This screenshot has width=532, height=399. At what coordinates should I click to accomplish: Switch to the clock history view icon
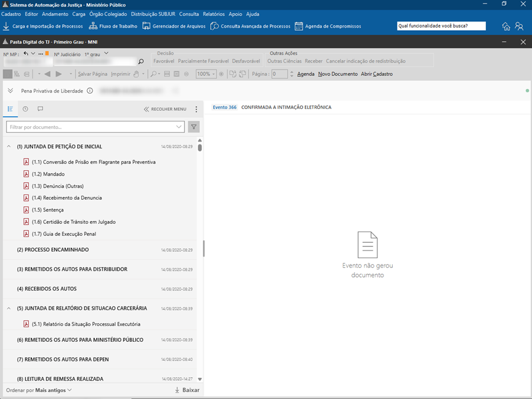(x=25, y=109)
